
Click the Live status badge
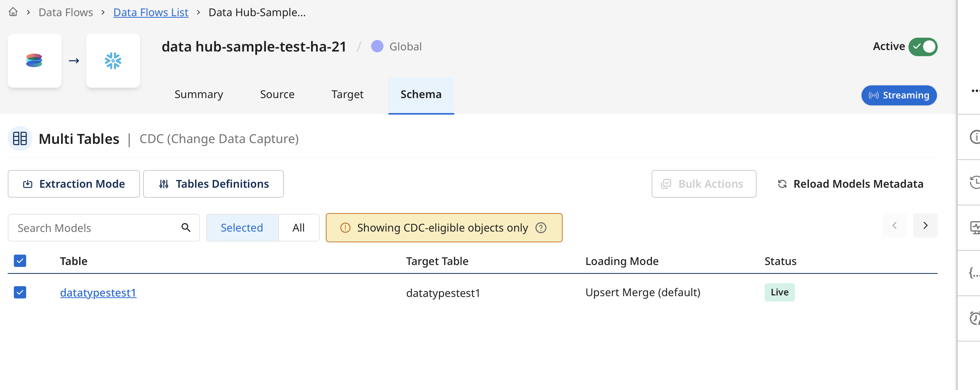click(x=780, y=292)
